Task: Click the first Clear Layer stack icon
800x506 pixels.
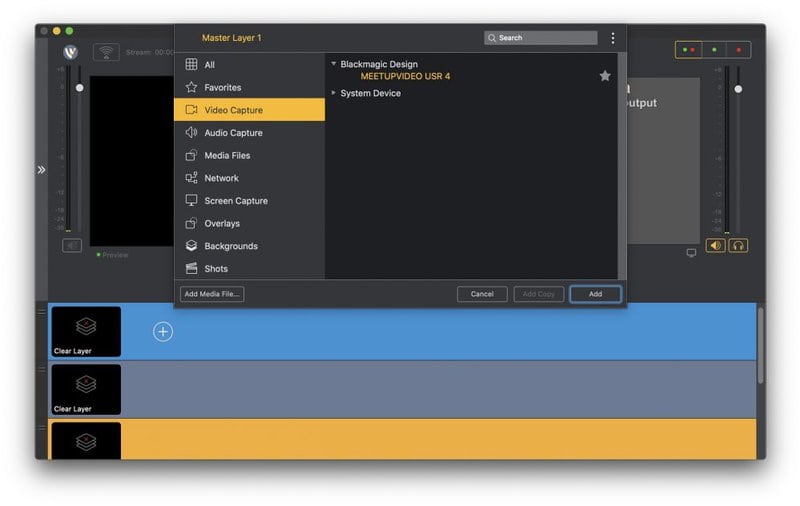Action: tap(86, 327)
